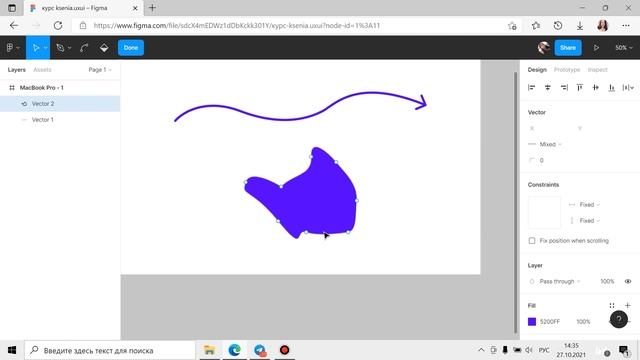Select the Paint Bucket tool

[104, 48]
